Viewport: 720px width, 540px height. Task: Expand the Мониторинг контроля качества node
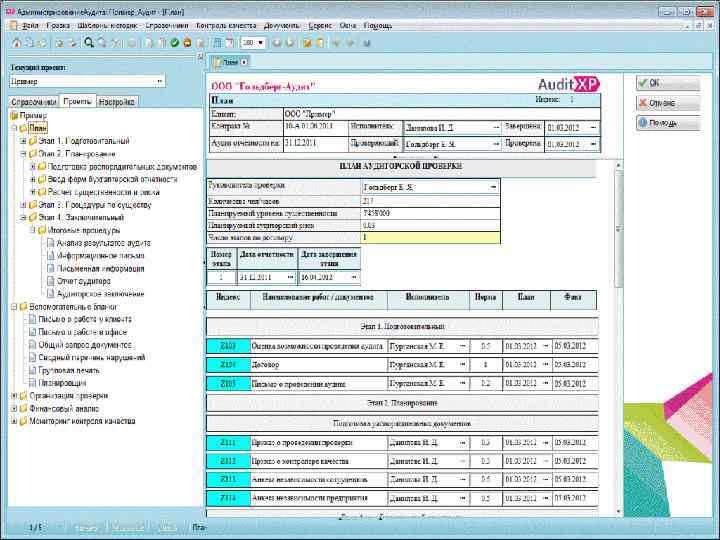[x=14, y=421]
